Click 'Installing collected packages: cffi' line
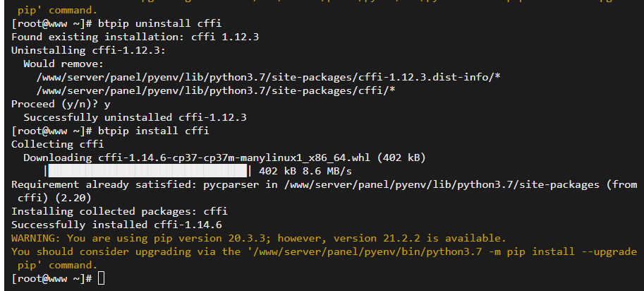The image size is (644, 291). click(x=119, y=211)
